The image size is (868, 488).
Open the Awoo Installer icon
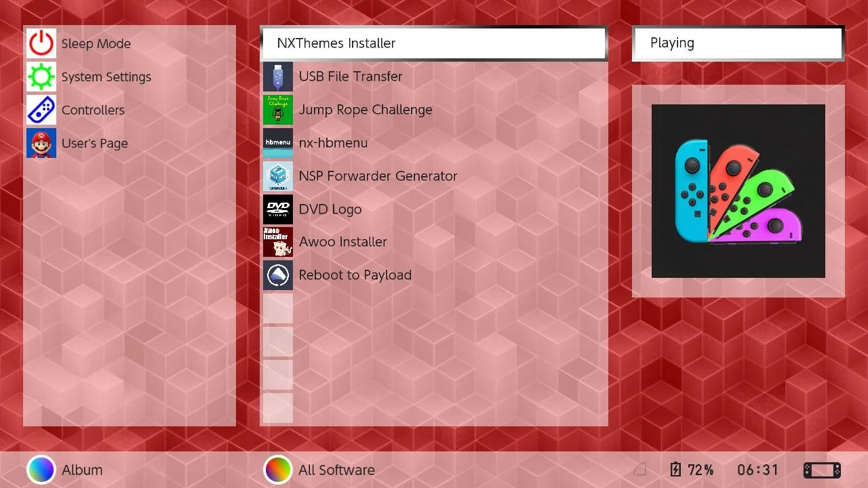click(278, 242)
